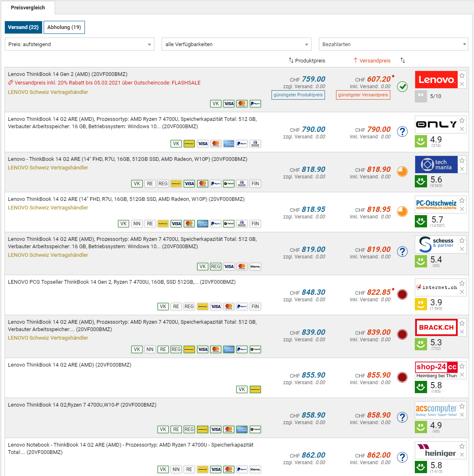Click availability question mark for ONLY offer
Image resolution: width=474 pixels, height=476 pixels.
pyautogui.click(x=402, y=131)
